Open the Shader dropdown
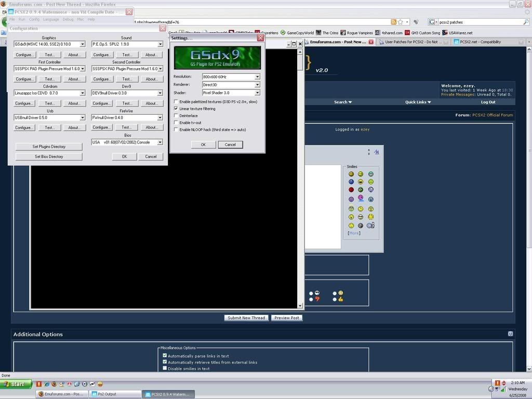The height and width of the screenshot is (399, 532). pos(257,92)
